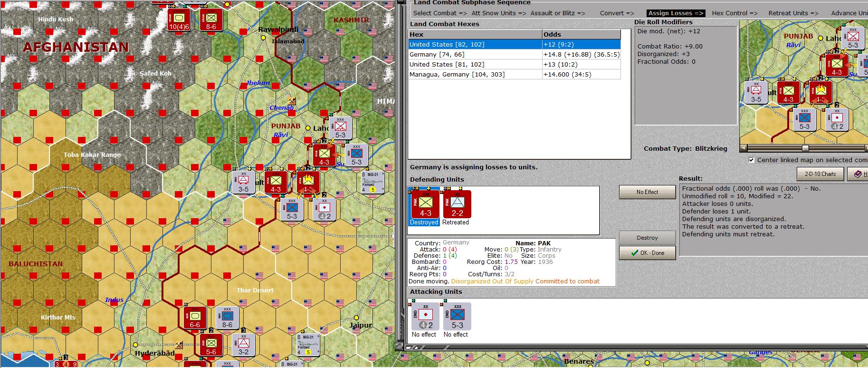Viewport: 868px width, 368px height.
Task: Select the 5-6 red unit near Hyderabad
Action: tap(211, 345)
